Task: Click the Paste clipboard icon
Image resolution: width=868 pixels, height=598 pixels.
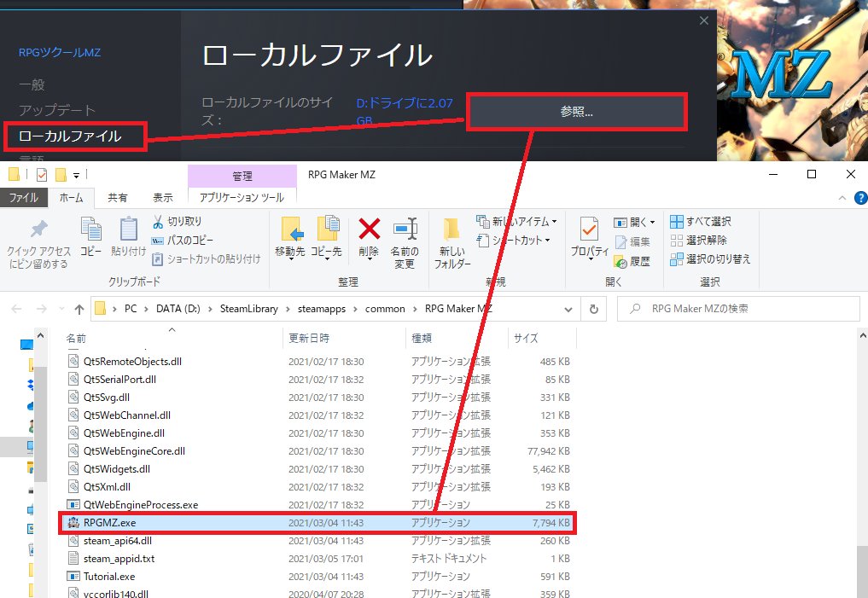Action: point(128,229)
